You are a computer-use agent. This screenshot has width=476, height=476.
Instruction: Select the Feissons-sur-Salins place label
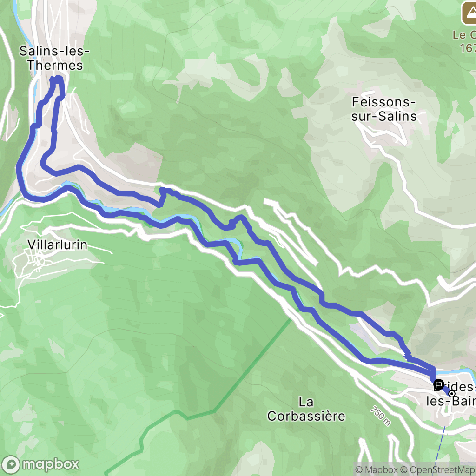pyautogui.click(x=383, y=109)
